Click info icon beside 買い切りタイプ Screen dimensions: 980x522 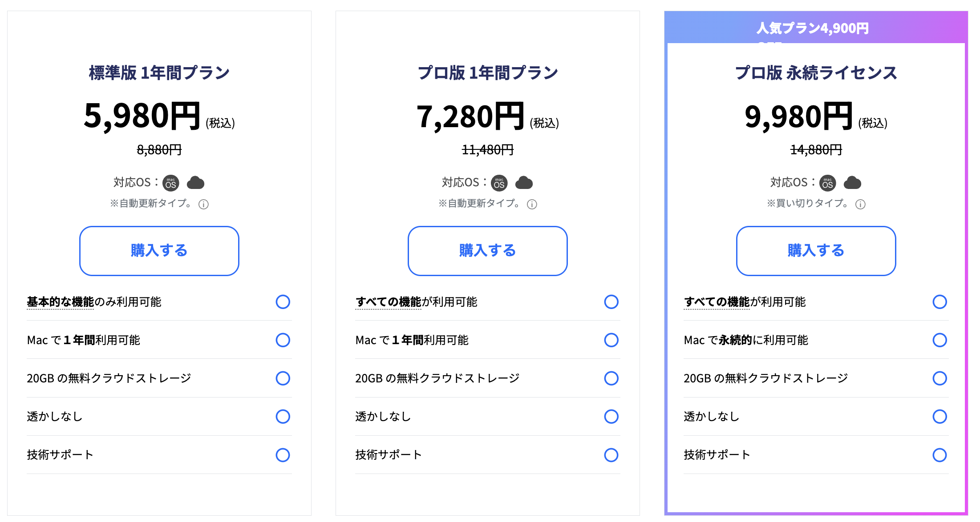(860, 204)
